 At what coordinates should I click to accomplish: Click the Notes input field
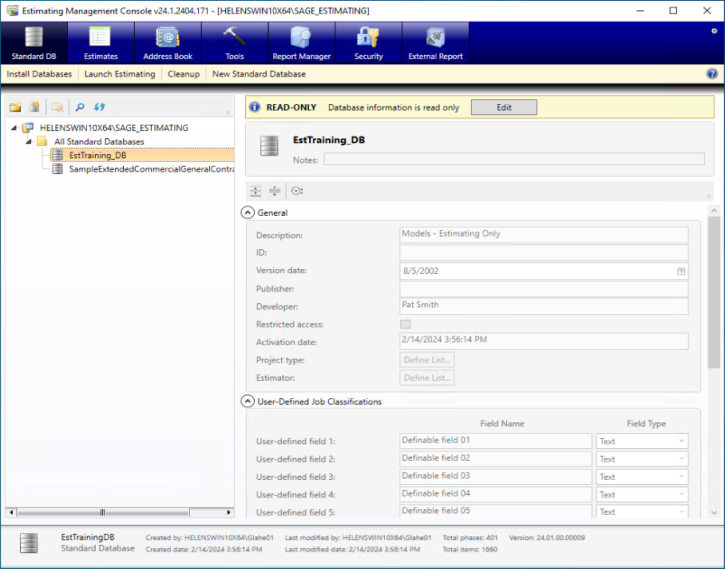coord(514,159)
